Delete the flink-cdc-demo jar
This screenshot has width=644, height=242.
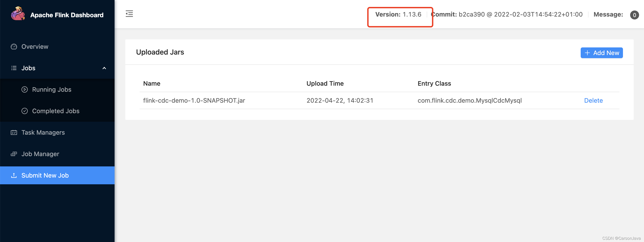593,100
